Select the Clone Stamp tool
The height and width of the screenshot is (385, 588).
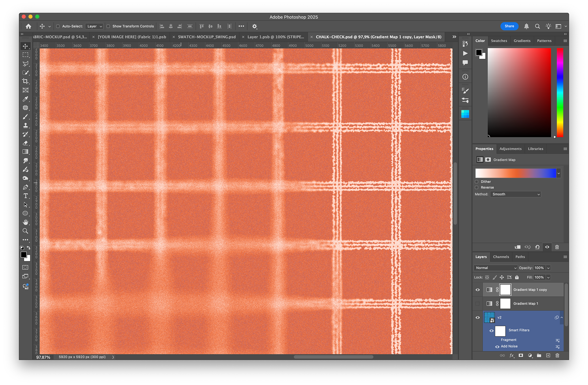pyautogui.click(x=25, y=125)
